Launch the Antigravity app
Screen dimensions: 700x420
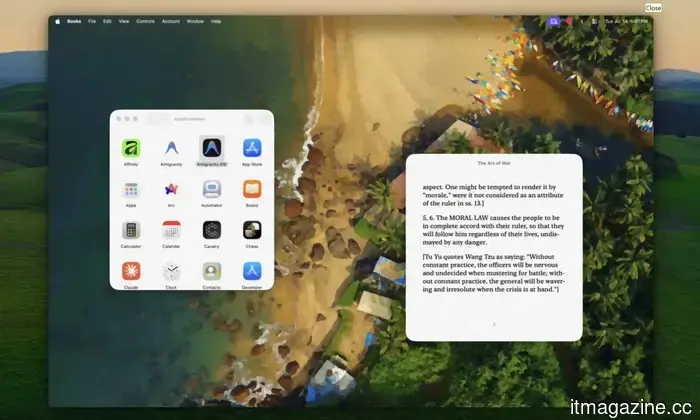[x=171, y=148]
